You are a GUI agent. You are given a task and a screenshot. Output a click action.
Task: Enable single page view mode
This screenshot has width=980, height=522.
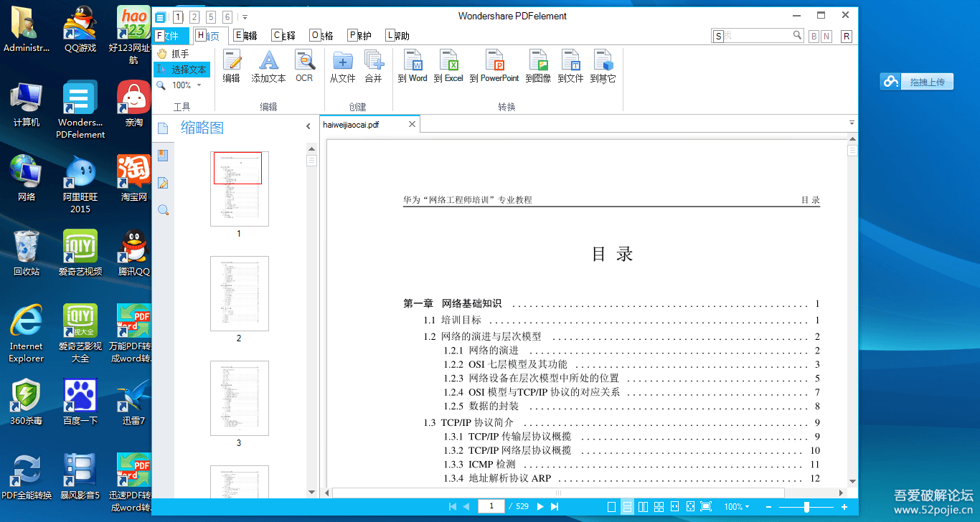[x=611, y=507]
